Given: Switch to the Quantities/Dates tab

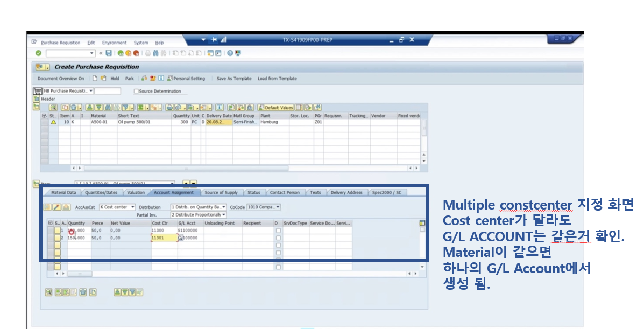Looking at the screenshot, I should (x=101, y=192).
